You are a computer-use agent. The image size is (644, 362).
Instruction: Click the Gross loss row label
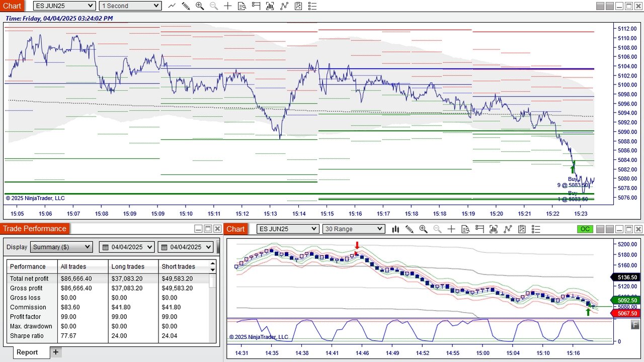[x=25, y=298]
